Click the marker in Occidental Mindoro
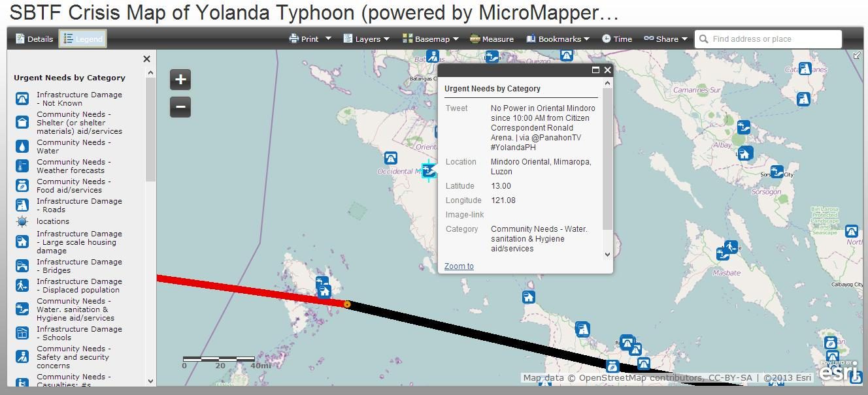 [391, 158]
